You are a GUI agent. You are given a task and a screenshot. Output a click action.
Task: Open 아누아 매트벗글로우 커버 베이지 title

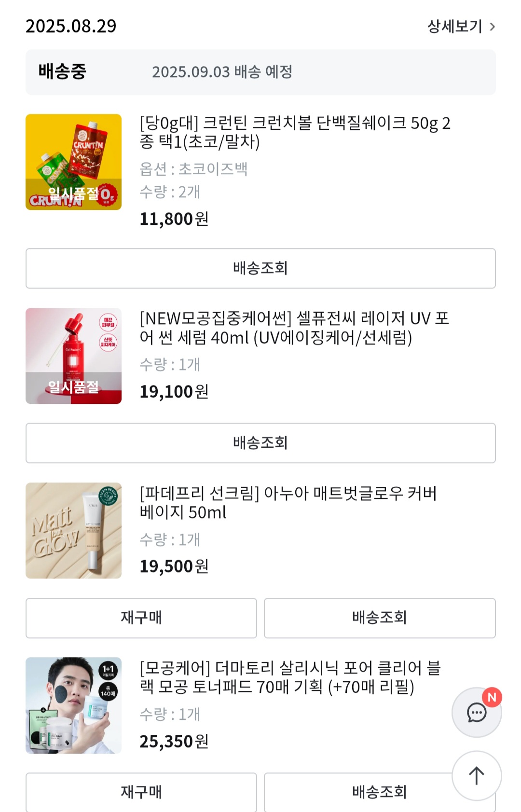pos(288,503)
